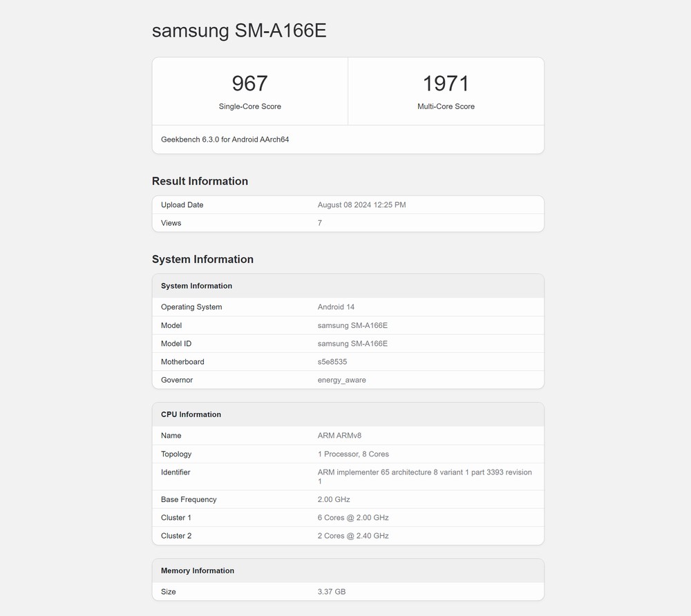Click the "Topology" row label

pyautogui.click(x=176, y=454)
